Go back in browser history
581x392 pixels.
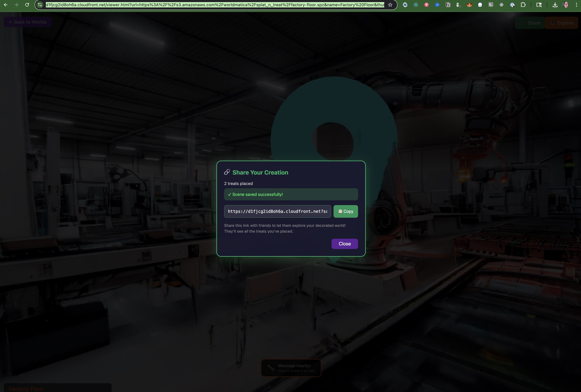click(x=6, y=5)
